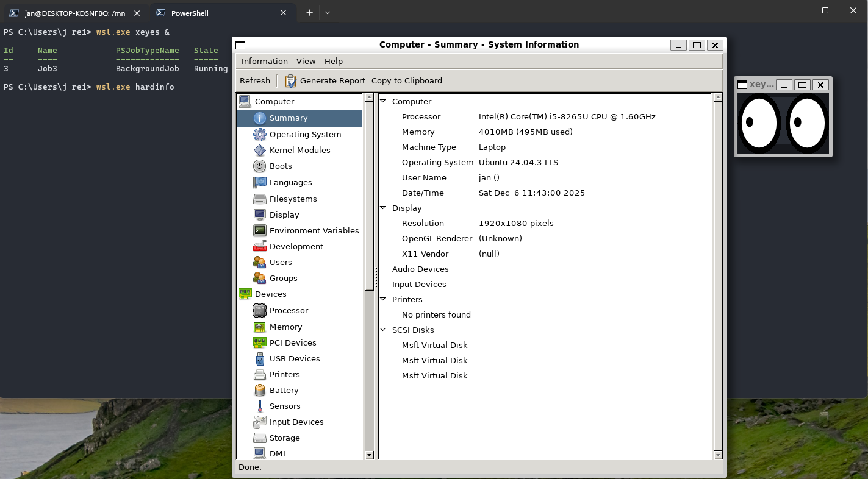This screenshot has height=479, width=868.
Task: Select the Environment Variables entry
Action: (x=314, y=230)
